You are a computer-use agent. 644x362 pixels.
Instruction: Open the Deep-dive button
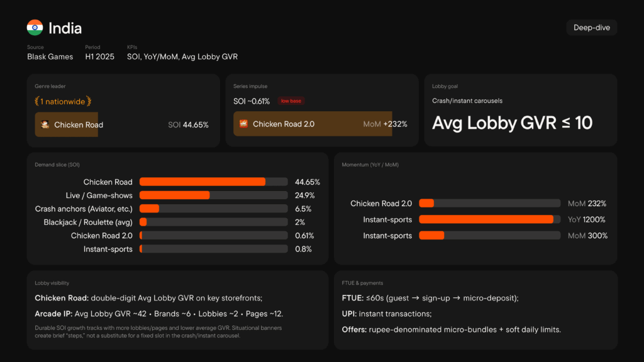(592, 28)
